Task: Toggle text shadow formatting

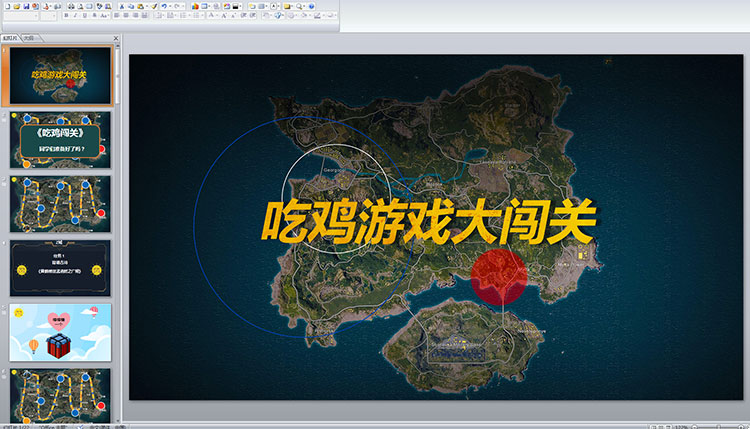Action: pyautogui.click(x=94, y=15)
